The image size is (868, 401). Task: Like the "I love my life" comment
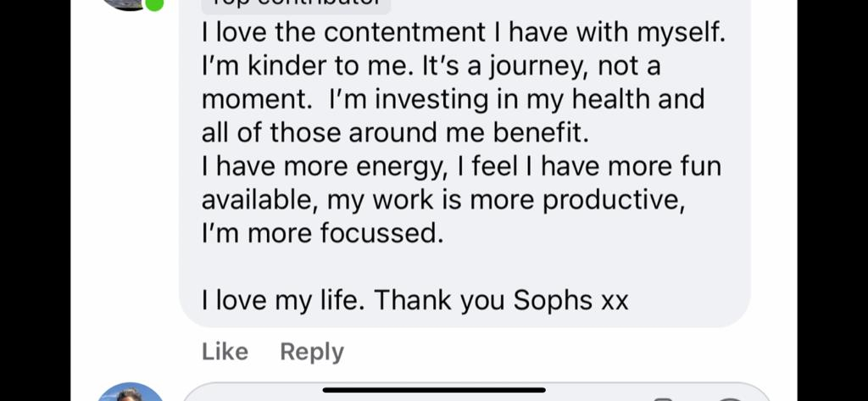tap(225, 352)
